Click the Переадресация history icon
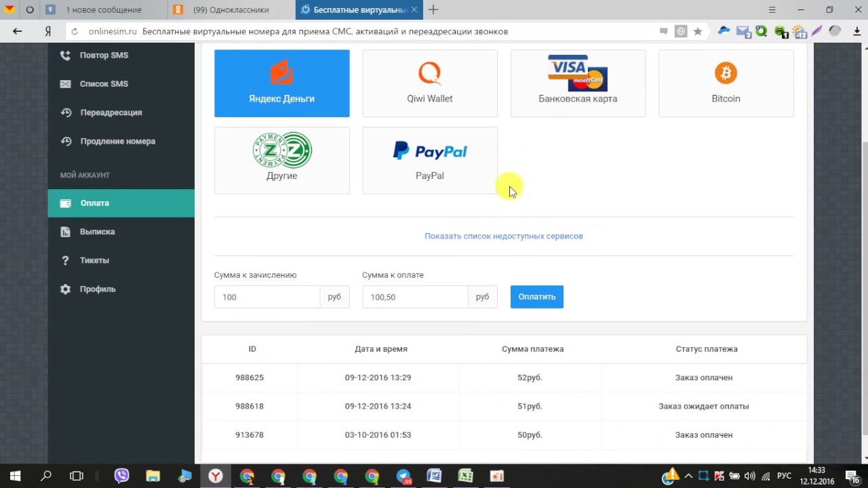The width and height of the screenshot is (868, 488). tap(65, 113)
